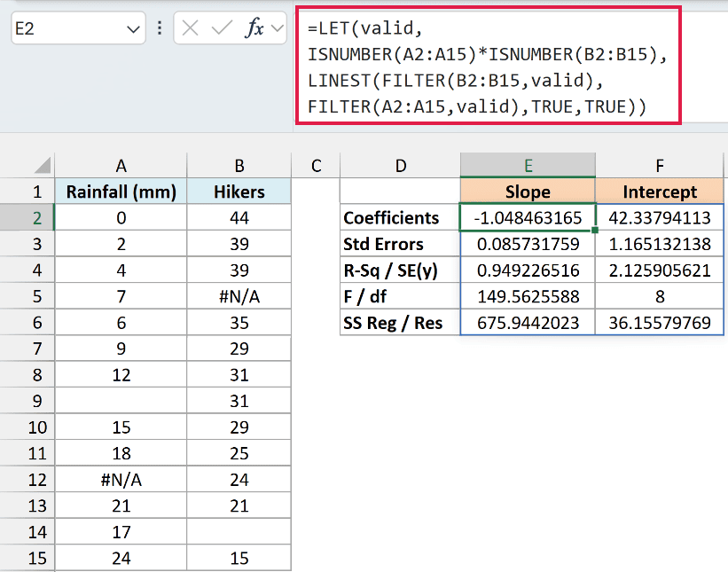Select cell with 2.125905621
The image size is (728, 572).
(660, 270)
